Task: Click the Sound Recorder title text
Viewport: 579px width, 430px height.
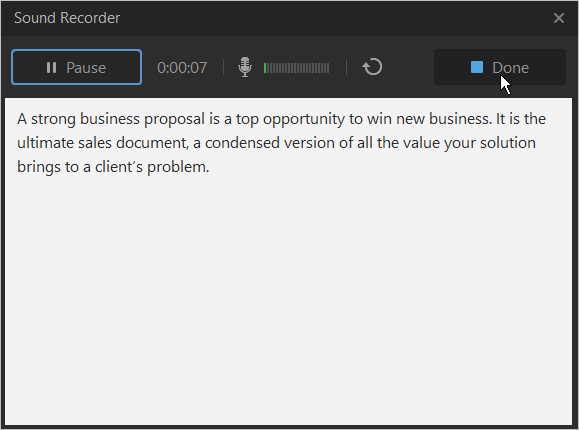Action: [x=67, y=18]
